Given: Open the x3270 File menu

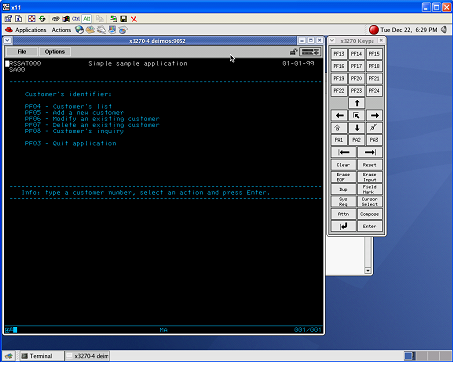Looking at the screenshot, I should [x=22, y=52].
